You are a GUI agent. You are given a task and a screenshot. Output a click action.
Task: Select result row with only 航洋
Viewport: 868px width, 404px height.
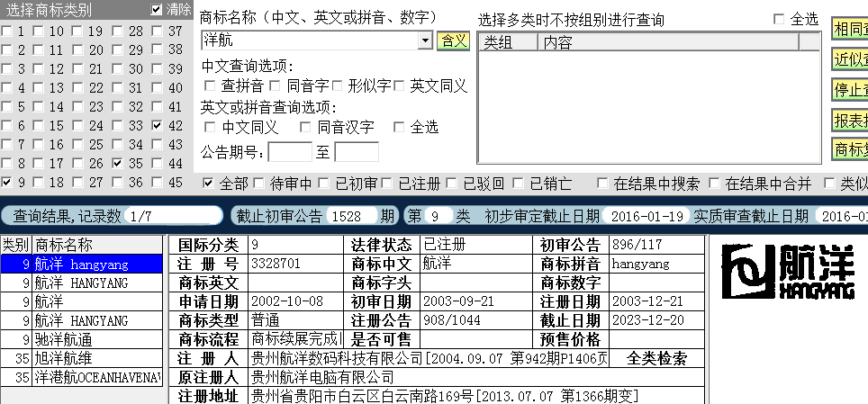[x=82, y=301]
